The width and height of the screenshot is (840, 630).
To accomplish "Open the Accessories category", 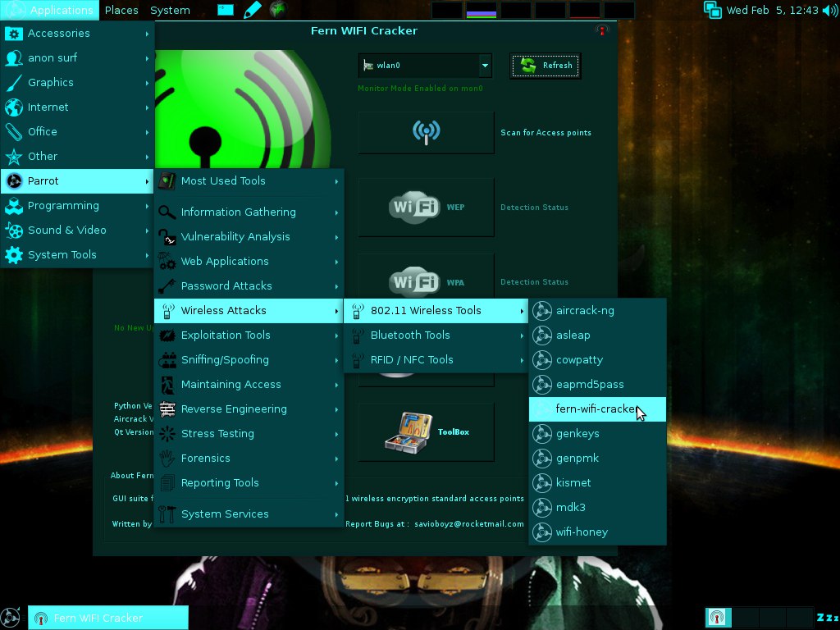I will pos(77,33).
